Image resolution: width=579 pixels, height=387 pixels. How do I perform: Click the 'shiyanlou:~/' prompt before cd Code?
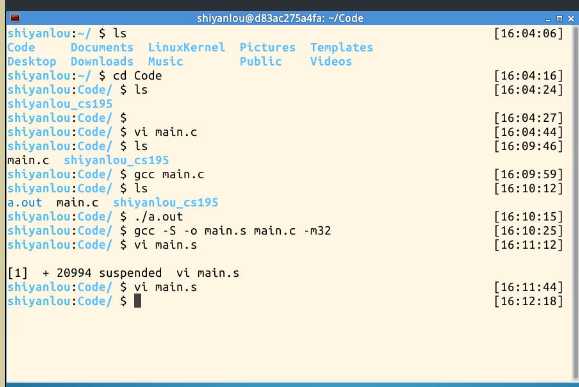pyautogui.click(x=49, y=75)
